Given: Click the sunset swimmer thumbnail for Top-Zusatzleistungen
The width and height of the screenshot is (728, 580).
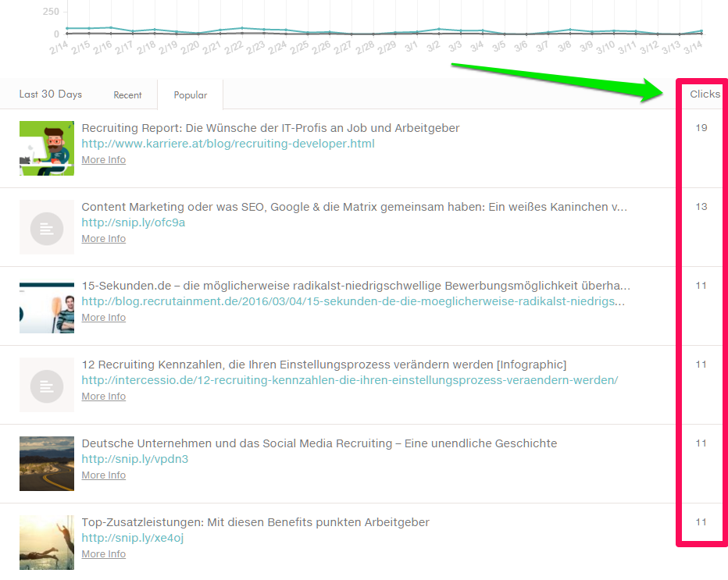Looking at the screenshot, I should [x=46, y=542].
